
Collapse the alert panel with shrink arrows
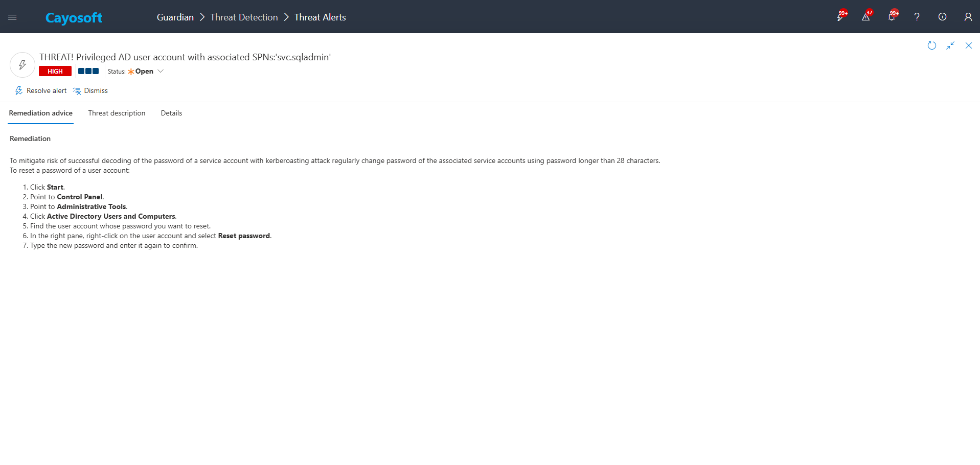click(x=950, y=45)
